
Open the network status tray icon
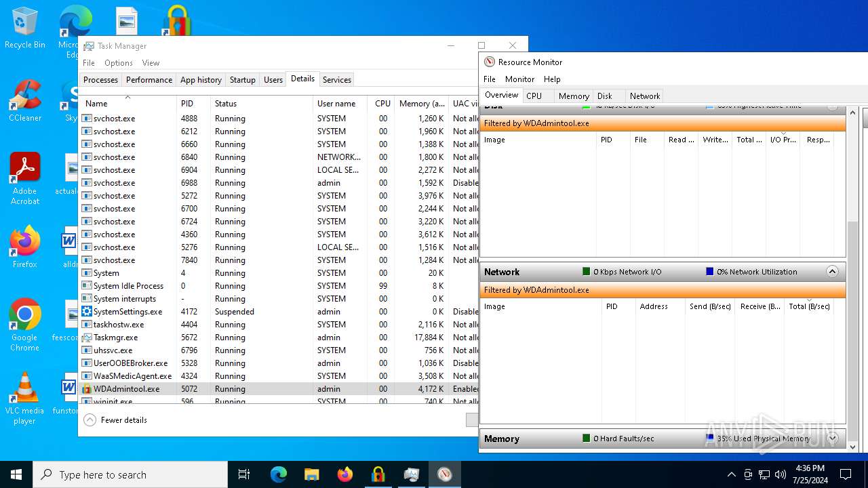click(x=764, y=474)
